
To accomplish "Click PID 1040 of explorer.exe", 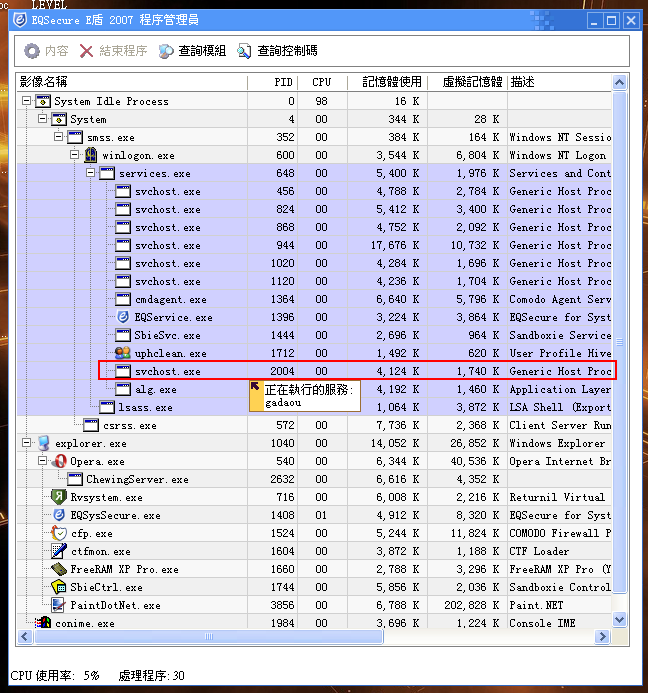I will pos(282,443).
